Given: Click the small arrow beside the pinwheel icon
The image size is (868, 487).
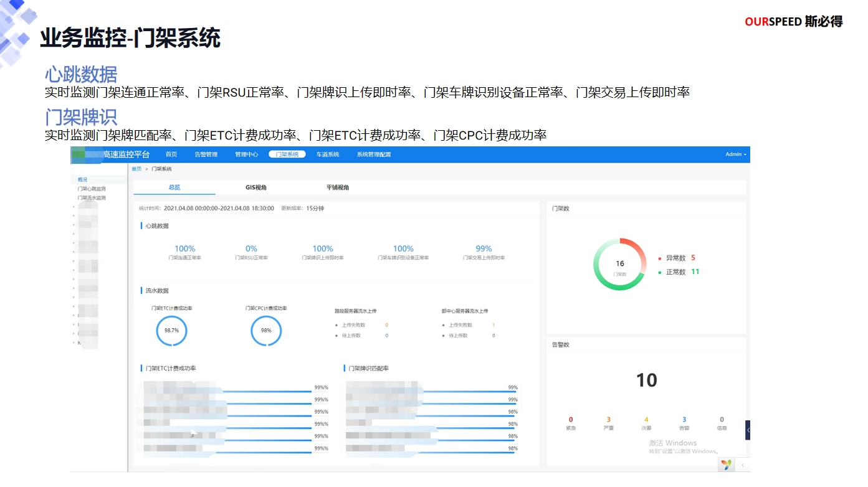Looking at the screenshot, I should click(x=742, y=465).
